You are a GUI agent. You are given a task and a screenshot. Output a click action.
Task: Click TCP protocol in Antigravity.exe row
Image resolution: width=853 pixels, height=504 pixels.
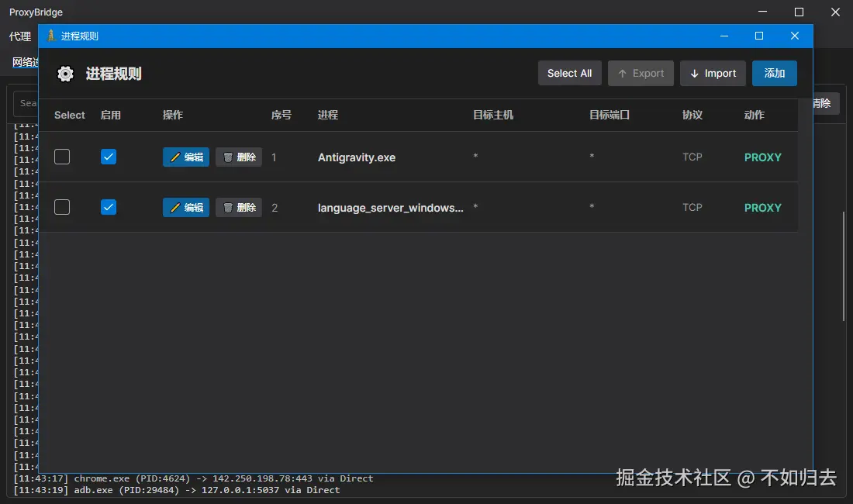click(x=692, y=157)
